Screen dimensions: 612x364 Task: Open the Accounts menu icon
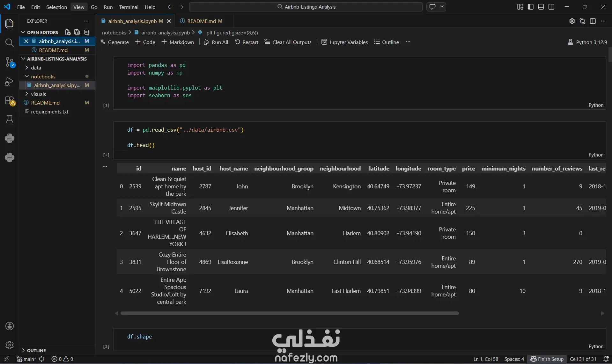(9, 326)
